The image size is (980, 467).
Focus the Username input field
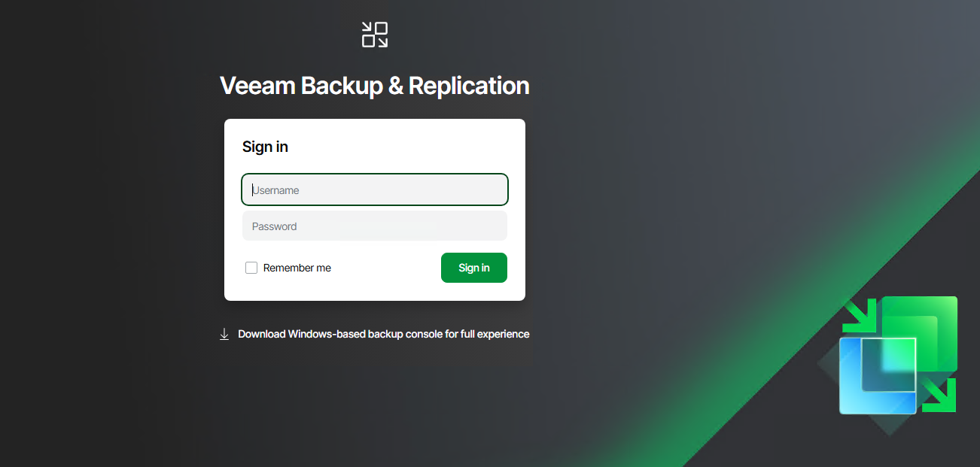tap(375, 190)
